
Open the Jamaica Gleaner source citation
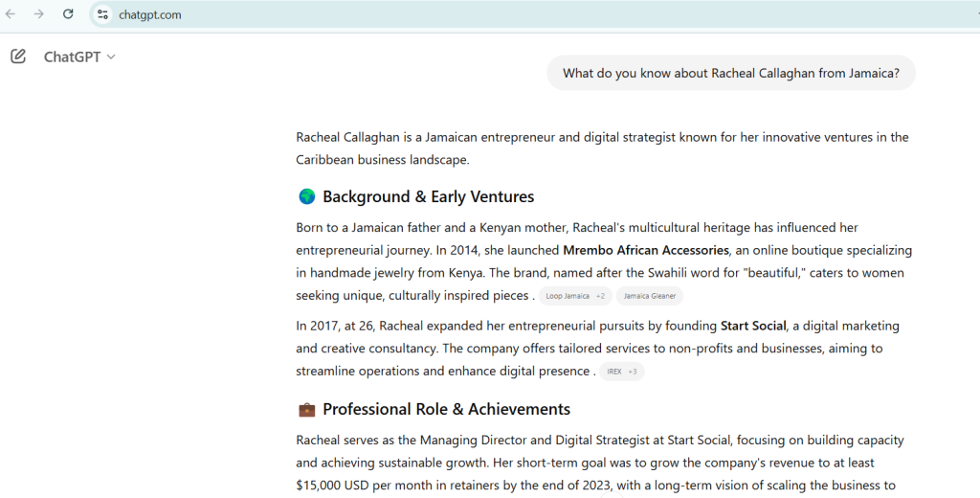tap(650, 296)
